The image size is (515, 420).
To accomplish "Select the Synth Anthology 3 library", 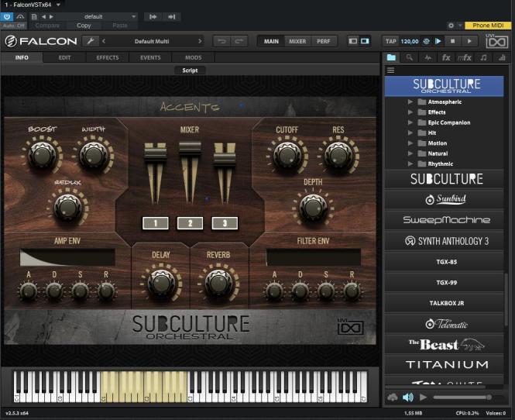I will 444,241.
